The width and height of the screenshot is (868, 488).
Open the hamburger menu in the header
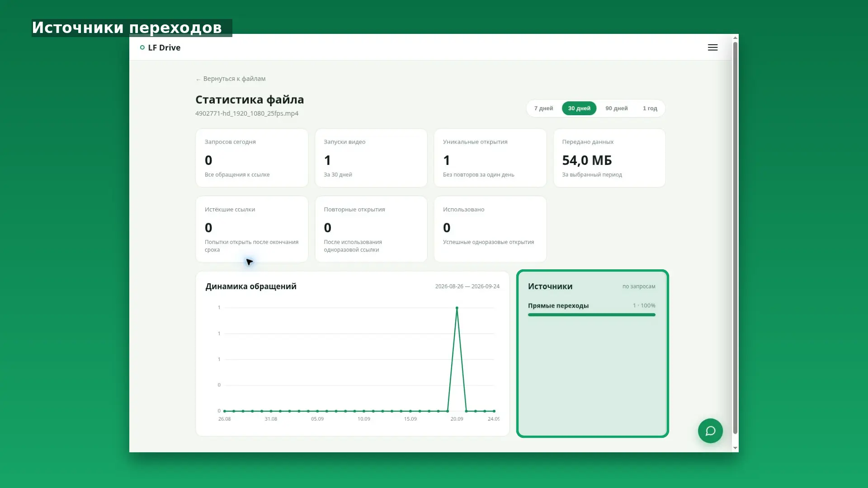tap(712, 47)
